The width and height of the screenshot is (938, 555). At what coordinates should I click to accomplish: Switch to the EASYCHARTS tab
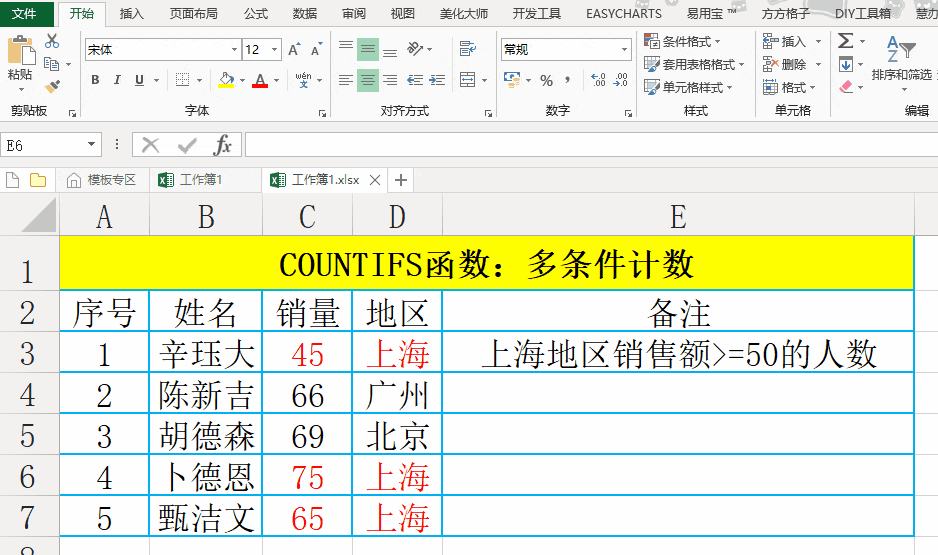click(623, 13)
